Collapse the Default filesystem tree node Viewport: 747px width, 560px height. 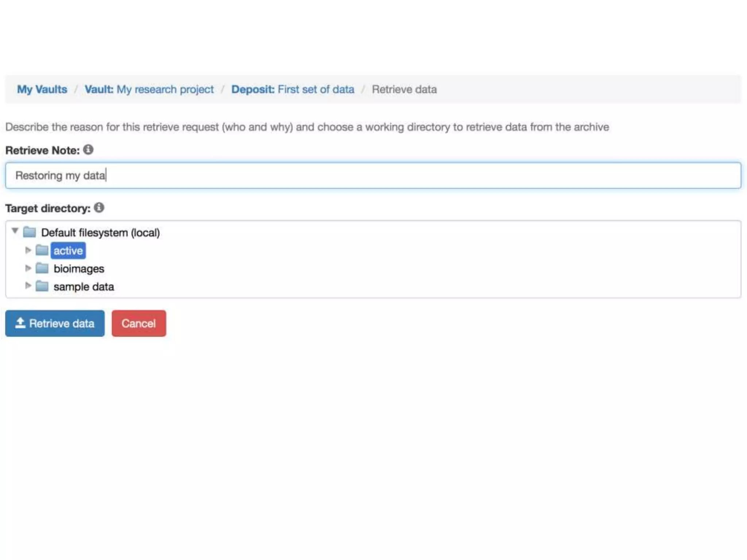(15, 231)
